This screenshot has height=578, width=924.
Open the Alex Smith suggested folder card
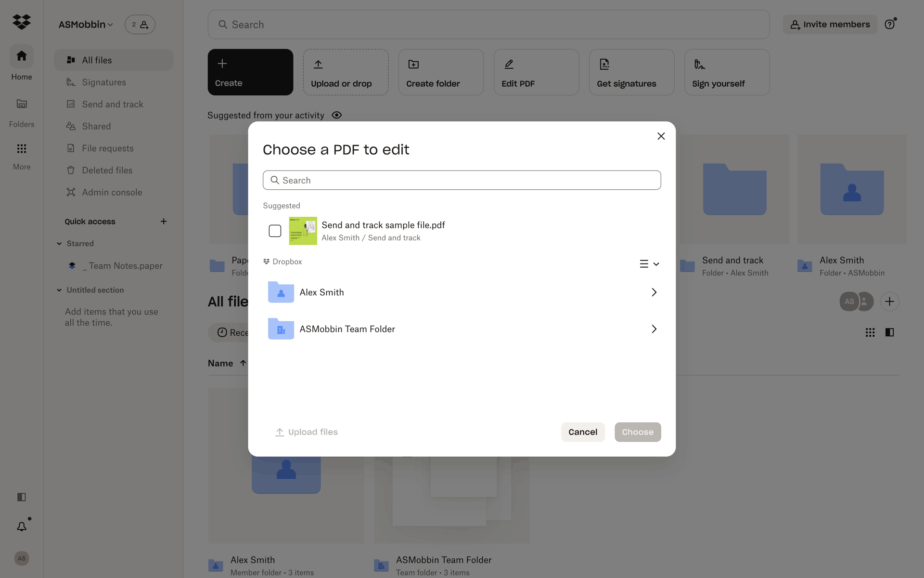point(852,207)
